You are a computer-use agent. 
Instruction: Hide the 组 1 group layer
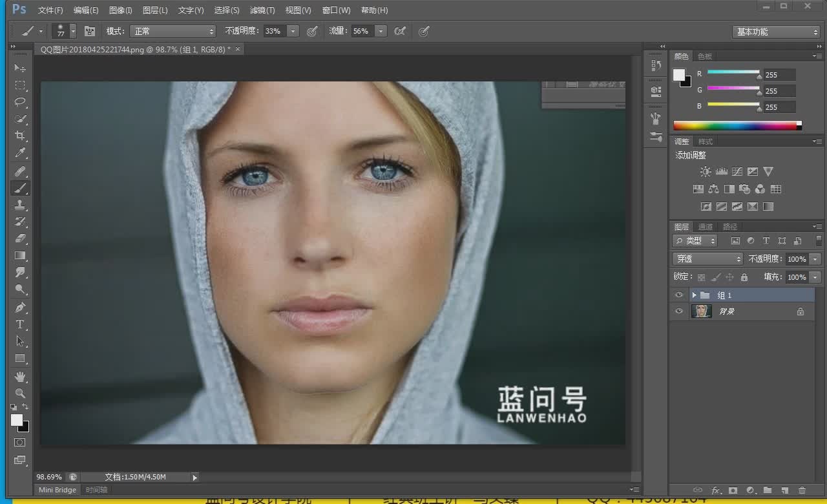(x=678, y=295)
